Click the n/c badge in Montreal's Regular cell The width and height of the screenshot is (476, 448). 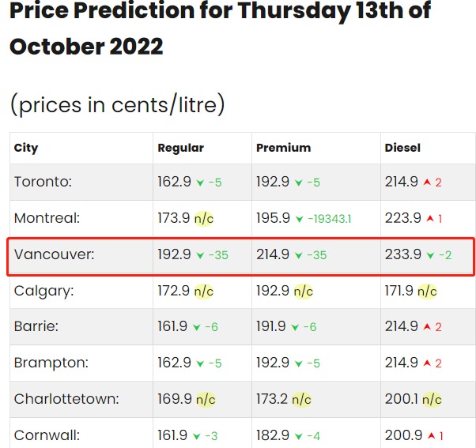(204, 219)
